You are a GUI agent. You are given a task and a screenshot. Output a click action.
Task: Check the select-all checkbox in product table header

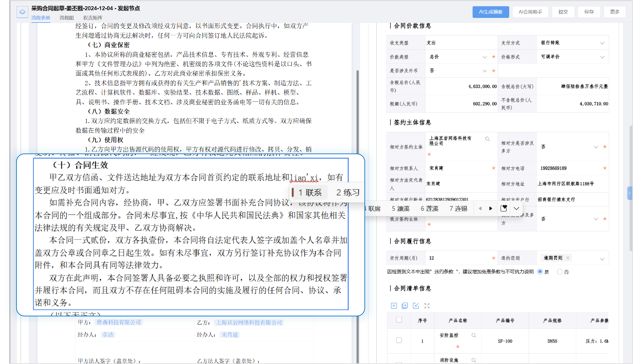pyautogui.click(x=399, y=320)
